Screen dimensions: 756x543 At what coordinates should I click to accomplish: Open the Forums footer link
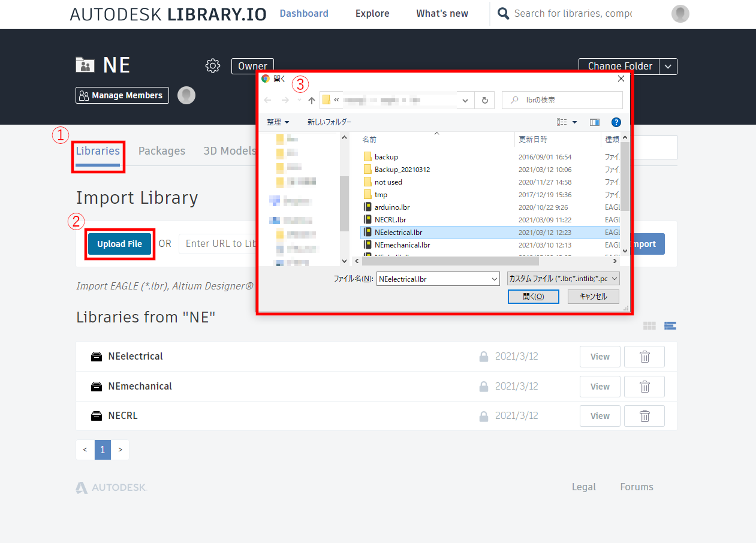pos(637,487)
